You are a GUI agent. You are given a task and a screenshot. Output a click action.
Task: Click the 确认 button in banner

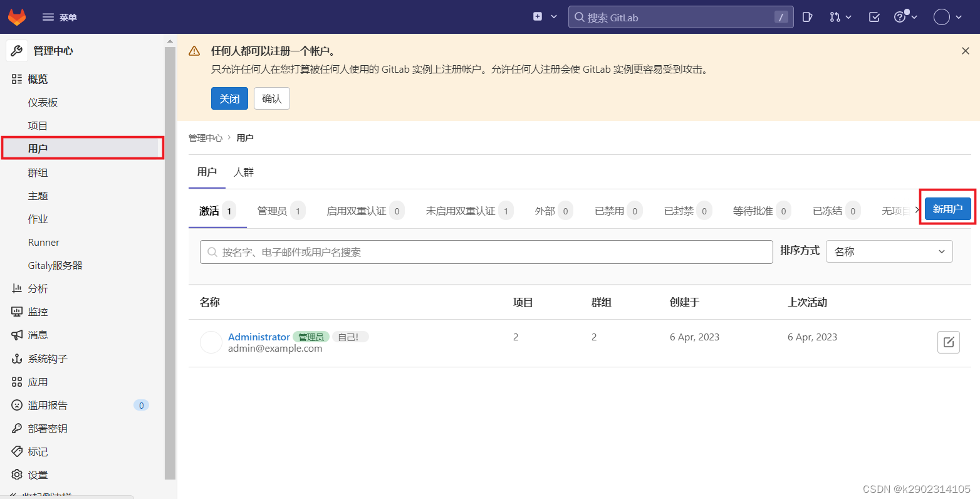272,98
